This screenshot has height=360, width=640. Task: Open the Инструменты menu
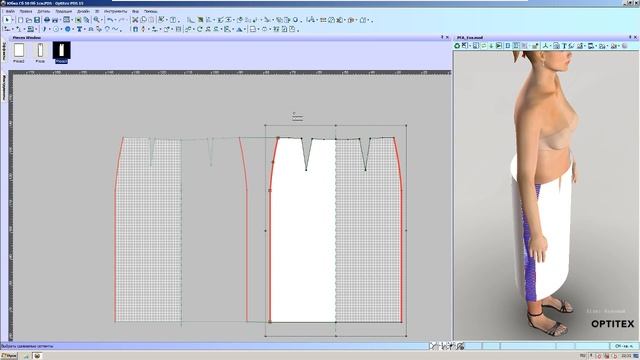click(x=116, y=11)
